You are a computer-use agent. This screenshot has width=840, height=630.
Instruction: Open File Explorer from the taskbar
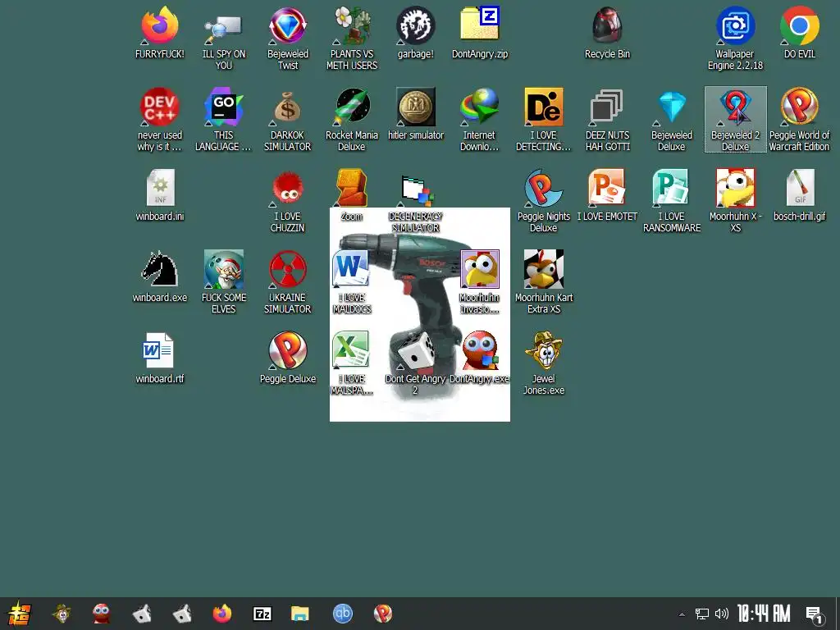(x=300, y=614)
